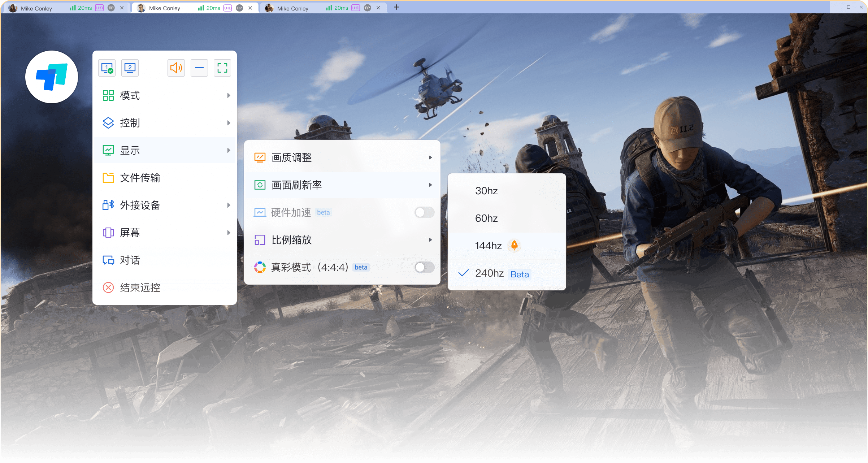The height and width of the screenshot is (463, 868).
Task: Click the round ToDesk logo button
Action: [52, 77]
